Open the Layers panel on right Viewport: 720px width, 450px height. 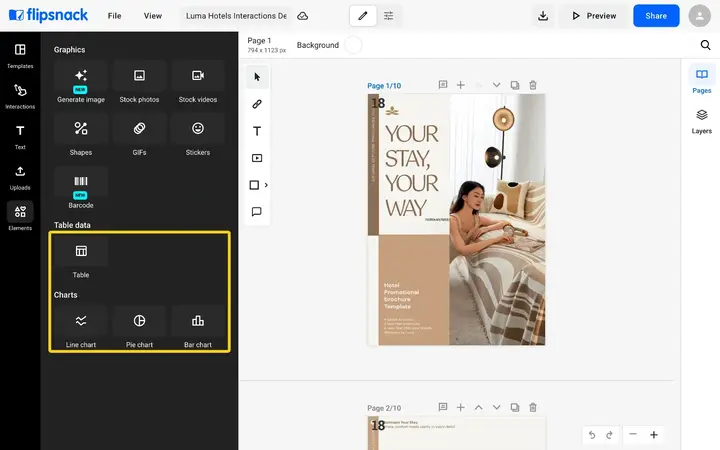tap(701, 121)
